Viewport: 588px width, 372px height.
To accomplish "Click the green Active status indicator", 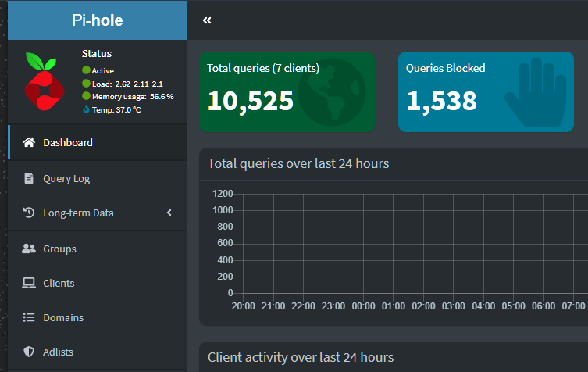I will [86, 70].
